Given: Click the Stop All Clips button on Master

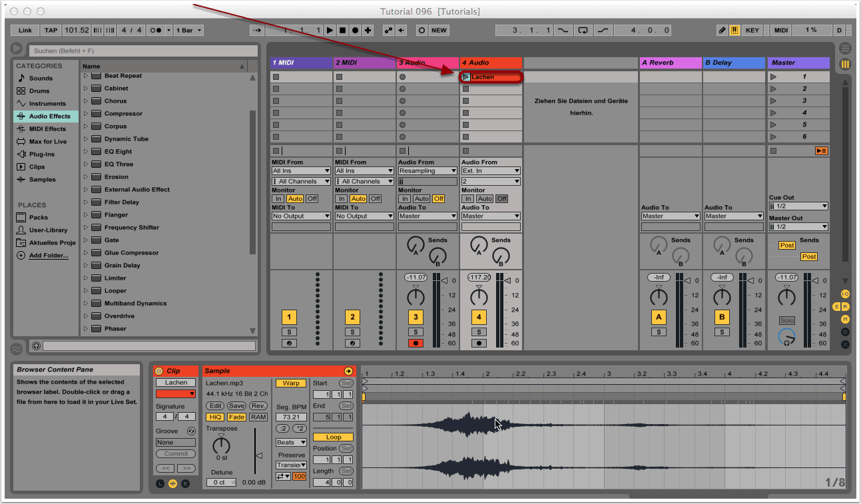Looking at the screenshot, I should (x=821, y=151).
